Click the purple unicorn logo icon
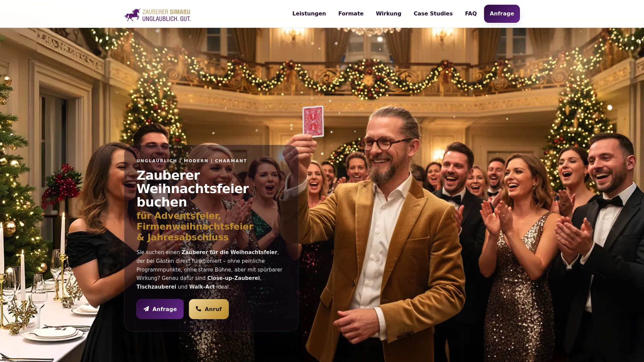The image size is (644, 362). coord(132,15)
